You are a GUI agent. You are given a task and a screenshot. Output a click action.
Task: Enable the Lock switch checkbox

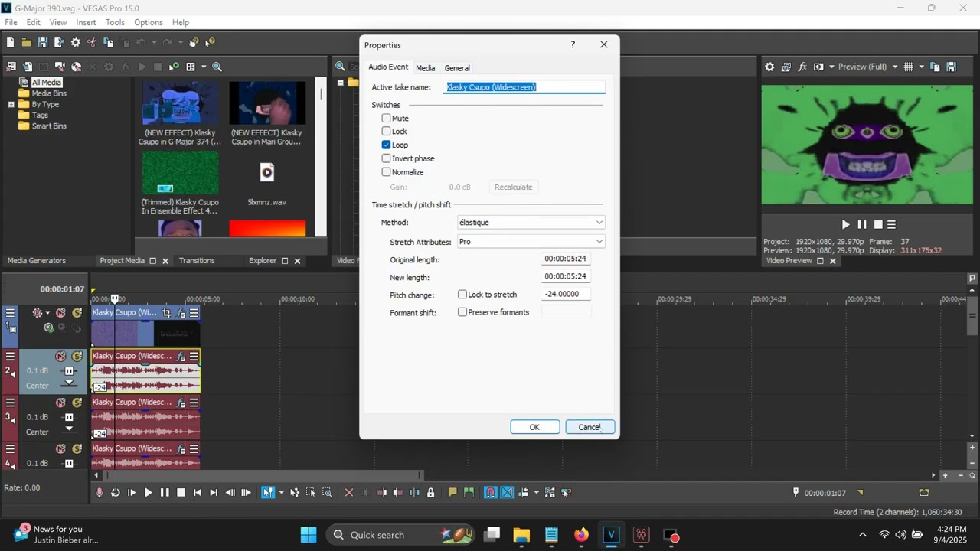tap(387, 132)
